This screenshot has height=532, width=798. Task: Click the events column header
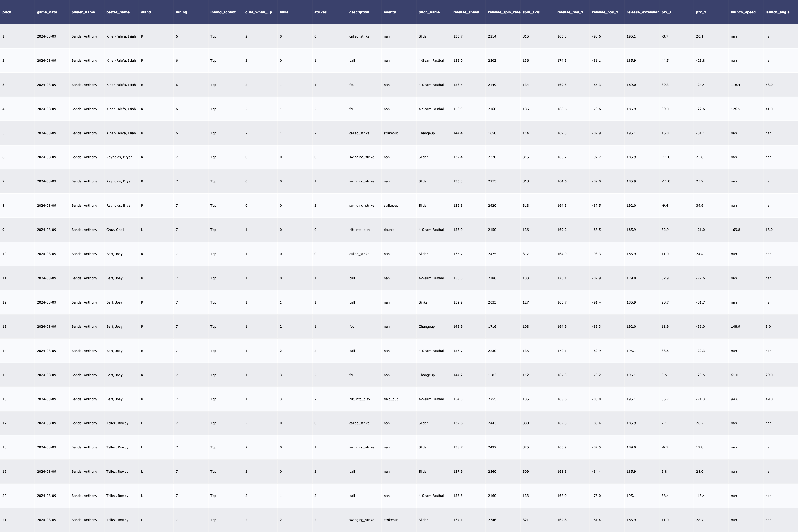coord(389,12)
